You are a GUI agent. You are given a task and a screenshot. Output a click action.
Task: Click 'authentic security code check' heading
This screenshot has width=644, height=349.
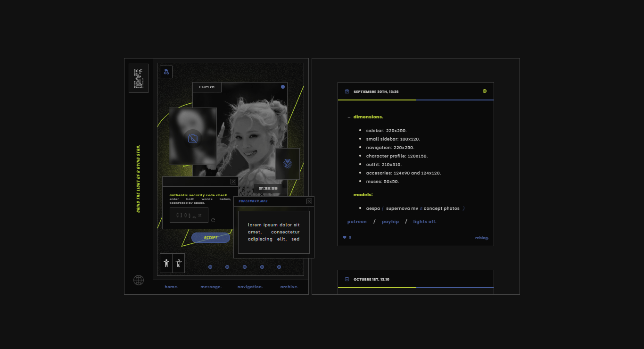click(198, 195)
